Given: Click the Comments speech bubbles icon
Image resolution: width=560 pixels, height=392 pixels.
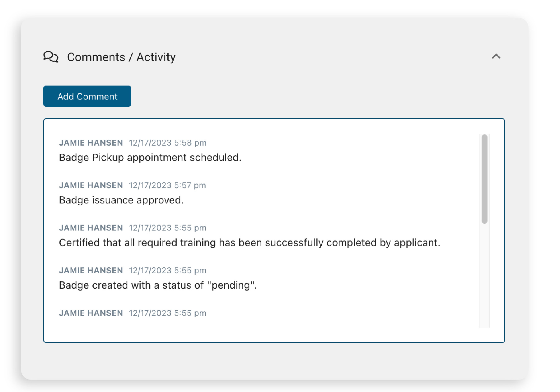Looking at the screenshot, I should coord(51,57).
